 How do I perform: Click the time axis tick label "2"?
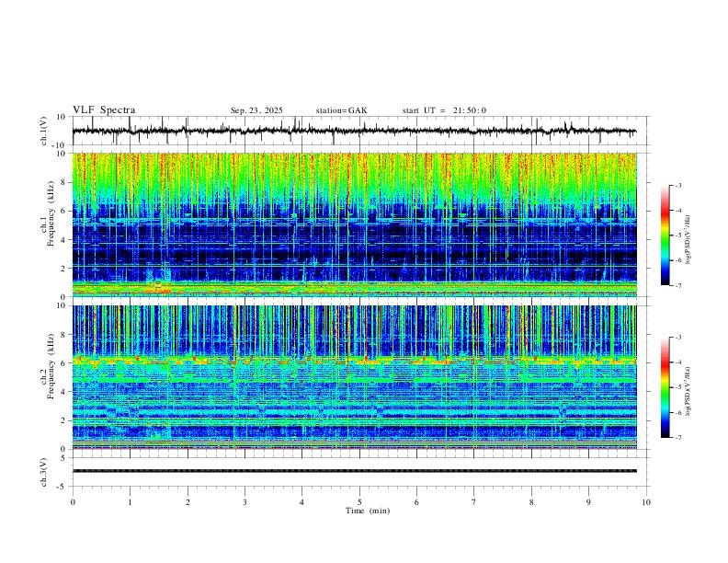[188, 502]
